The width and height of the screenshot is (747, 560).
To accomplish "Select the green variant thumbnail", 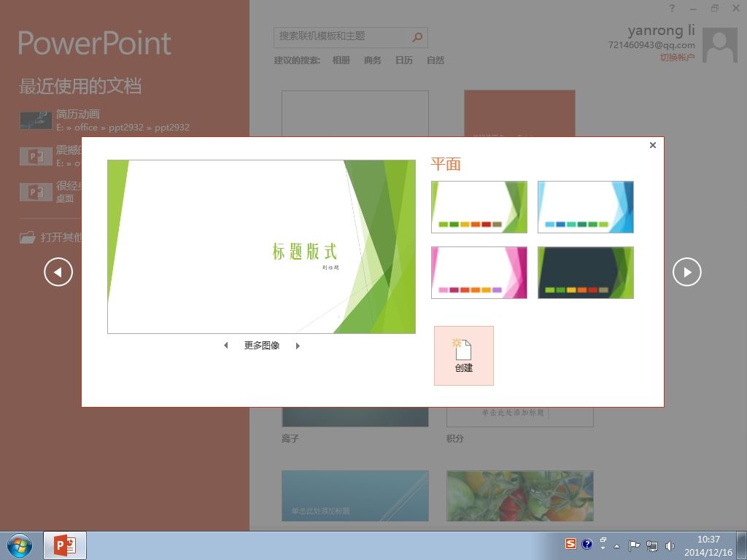I will [479, 206].
